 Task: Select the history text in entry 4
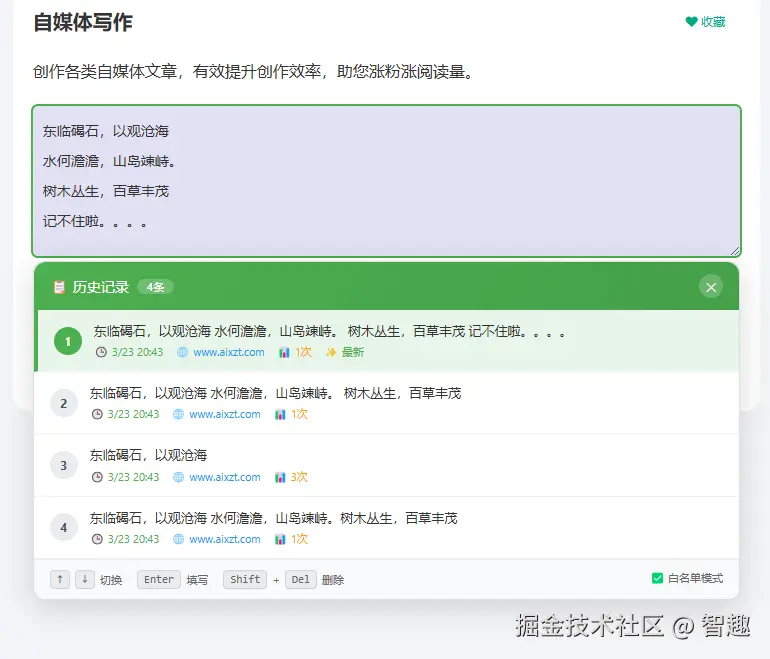274,518
